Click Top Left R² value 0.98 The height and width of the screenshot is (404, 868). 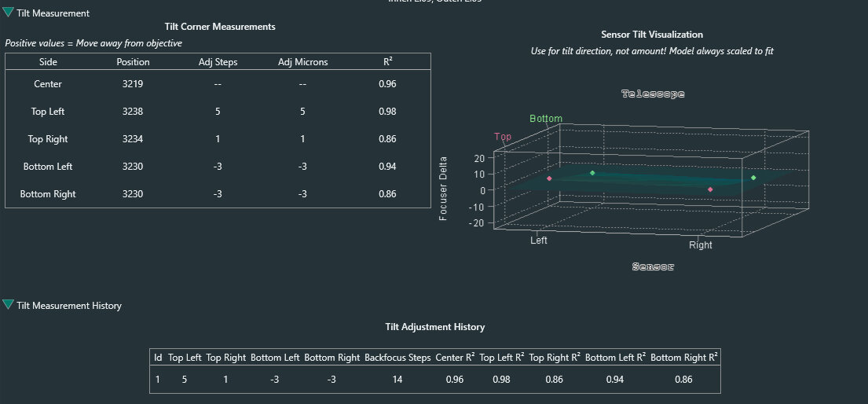[x=387, y=112]
